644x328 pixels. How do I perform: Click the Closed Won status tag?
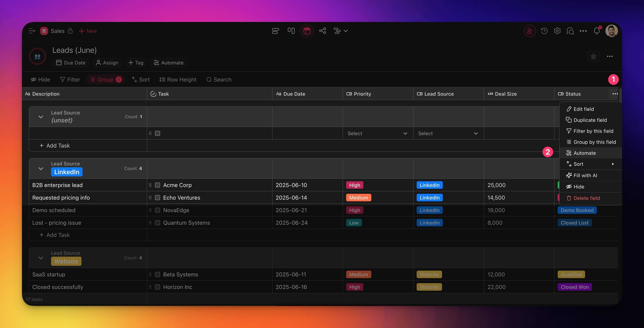[574, 287]
